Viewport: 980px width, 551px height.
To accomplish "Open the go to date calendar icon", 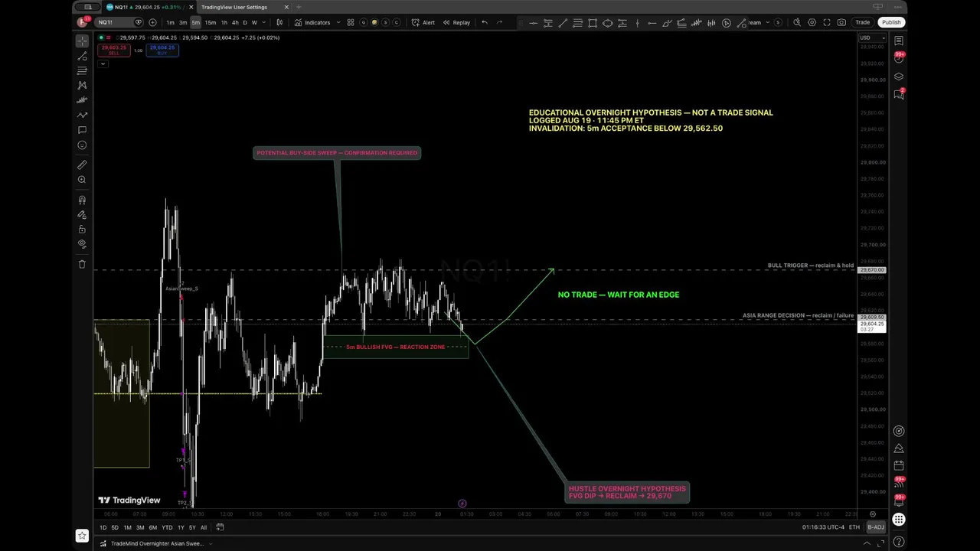I will click(220, 527).
